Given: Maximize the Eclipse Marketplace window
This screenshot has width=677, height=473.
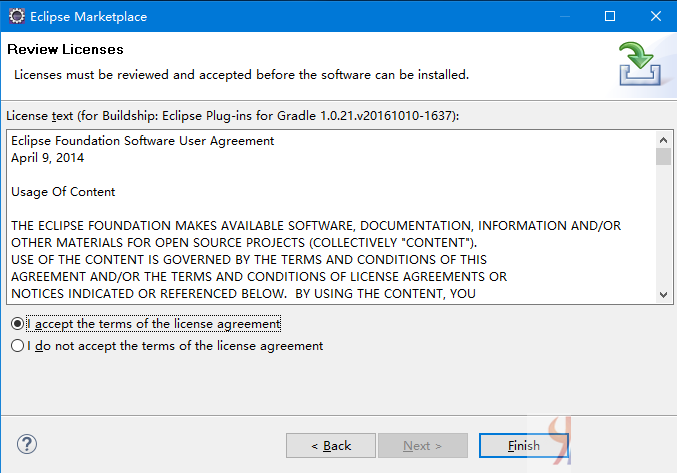Looking at the screenshot, I should pyautogui.click(x=610, y=16).
